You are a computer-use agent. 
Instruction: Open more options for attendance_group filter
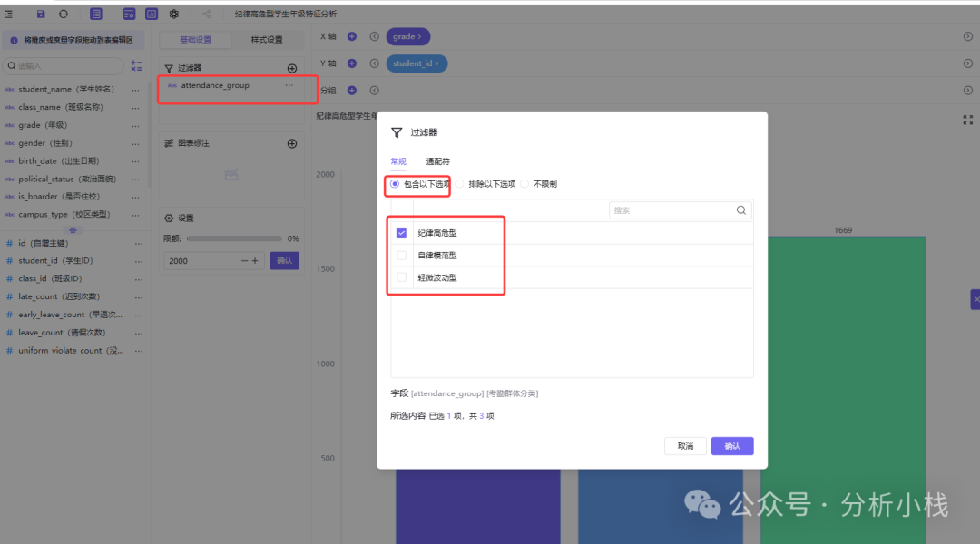pyautogui.click(x=289, y=85)
